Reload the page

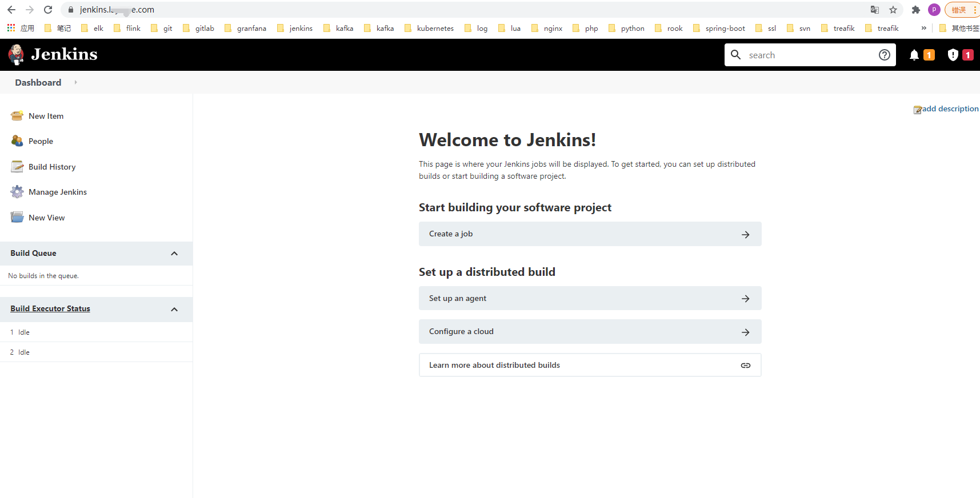(48, 10)
